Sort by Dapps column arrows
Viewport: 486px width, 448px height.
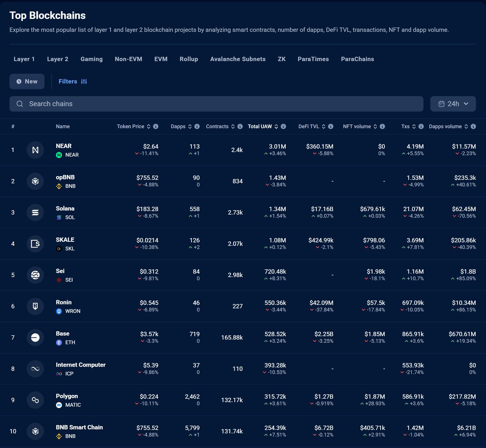pyautogui.click(x=190, y=126)
